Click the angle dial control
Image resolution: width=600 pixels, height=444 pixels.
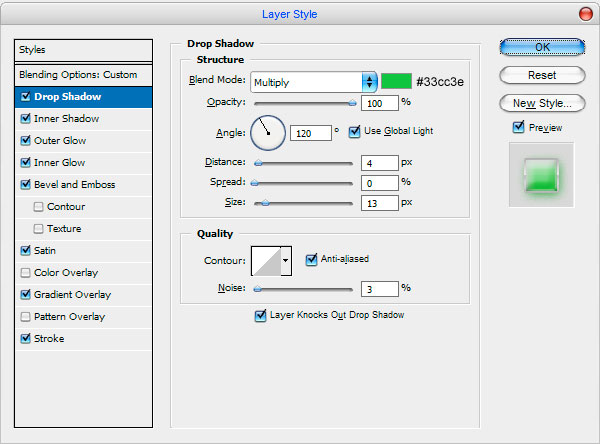(268, 133)
